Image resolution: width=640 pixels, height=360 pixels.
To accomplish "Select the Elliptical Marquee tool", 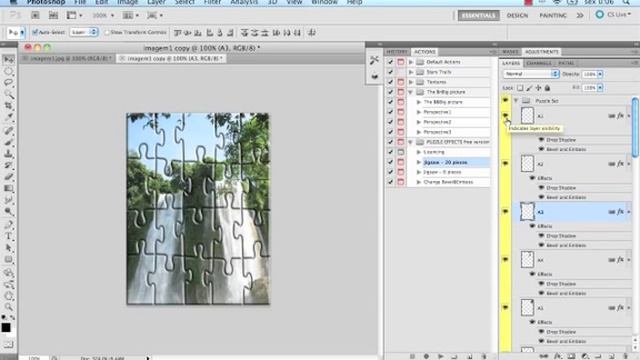I will point(8,71).
